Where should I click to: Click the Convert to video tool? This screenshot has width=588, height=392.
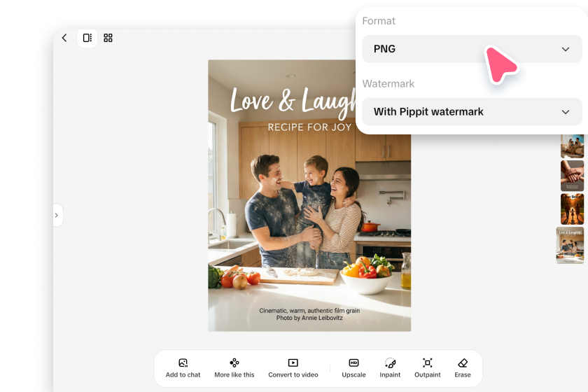(x=293, y=368)
